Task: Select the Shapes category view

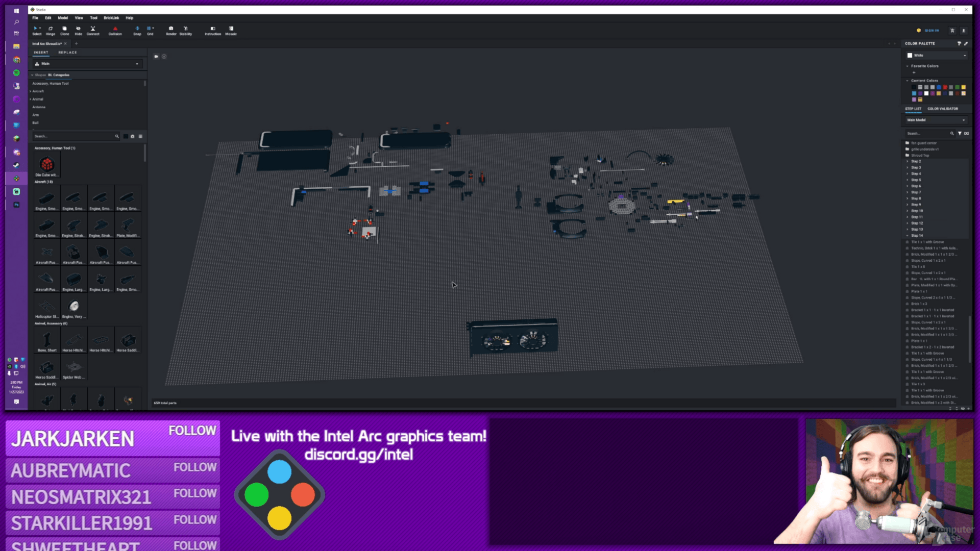Action: 40,75
